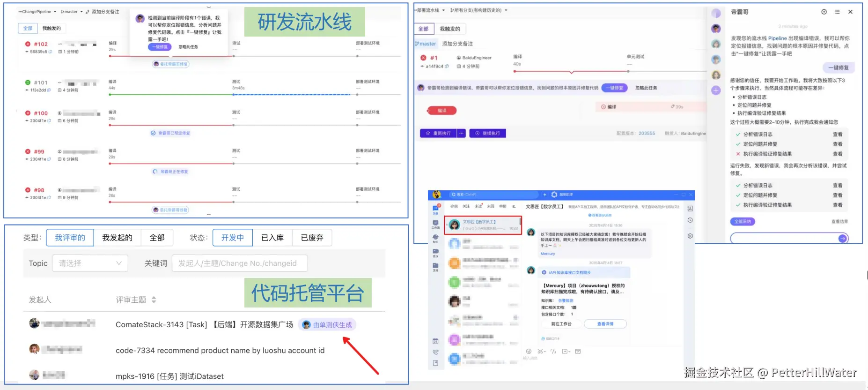The width and height of the screenshot is (868, 390).
Task: Open the history list icon in 帝霸哥 panel
Action: [837, 12]
